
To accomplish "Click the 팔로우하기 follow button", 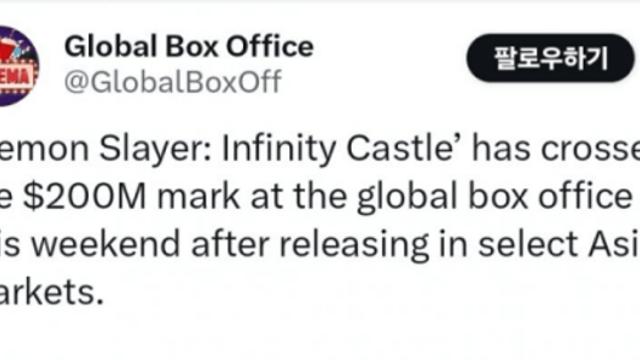I will (x=551, y=58).
